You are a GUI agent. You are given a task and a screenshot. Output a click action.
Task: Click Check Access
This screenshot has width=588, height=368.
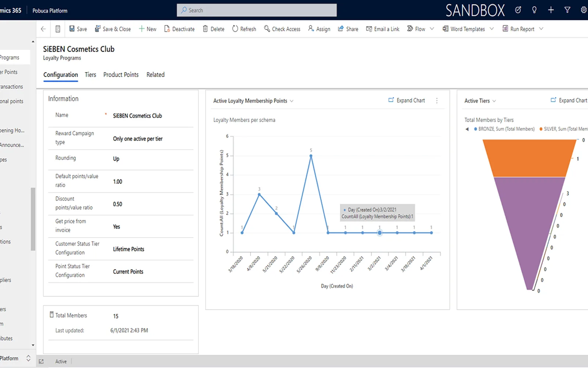click(x=282, y=29)
